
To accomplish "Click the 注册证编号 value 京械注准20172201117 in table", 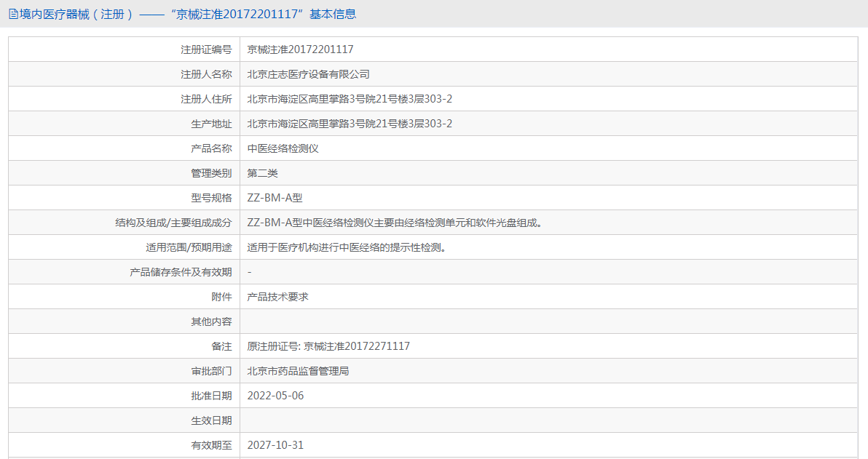I will click(300, 49).
